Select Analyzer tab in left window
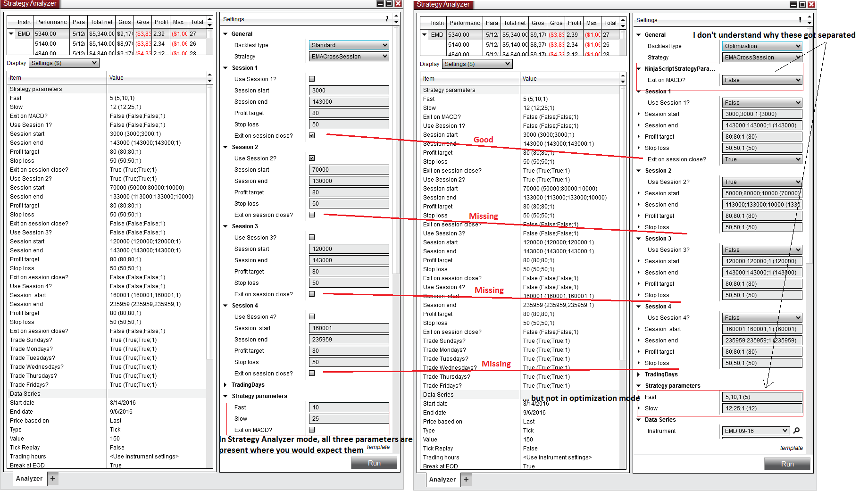Image resolution: width=868 pixels, height=499 pixels. pyautogui.click(x=29, y=478)
